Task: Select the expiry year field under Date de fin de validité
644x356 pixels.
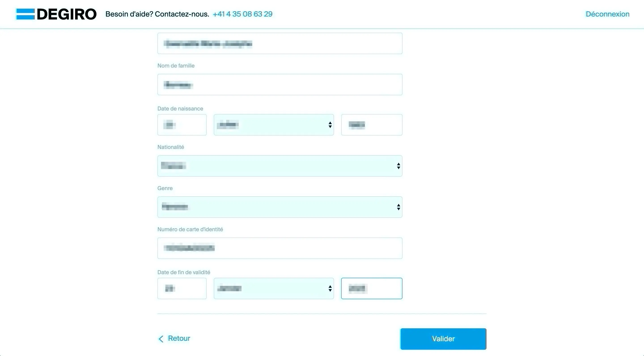Action: pos(371,288)
